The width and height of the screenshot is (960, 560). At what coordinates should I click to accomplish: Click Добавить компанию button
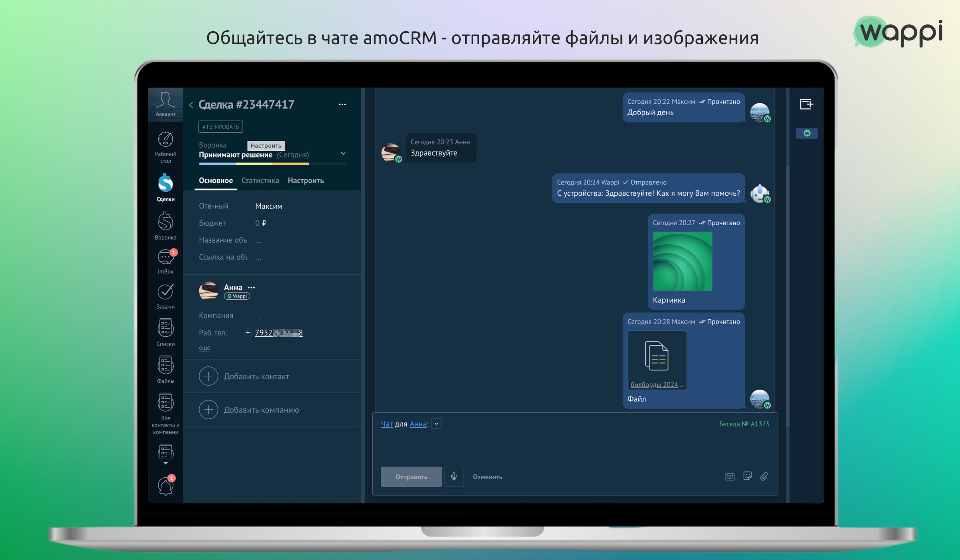pos(249,410)
